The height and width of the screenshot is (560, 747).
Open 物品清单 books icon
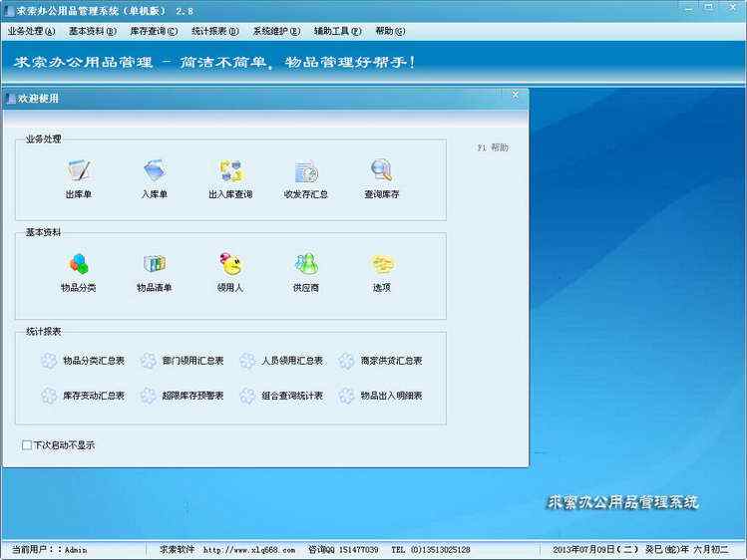155,264
